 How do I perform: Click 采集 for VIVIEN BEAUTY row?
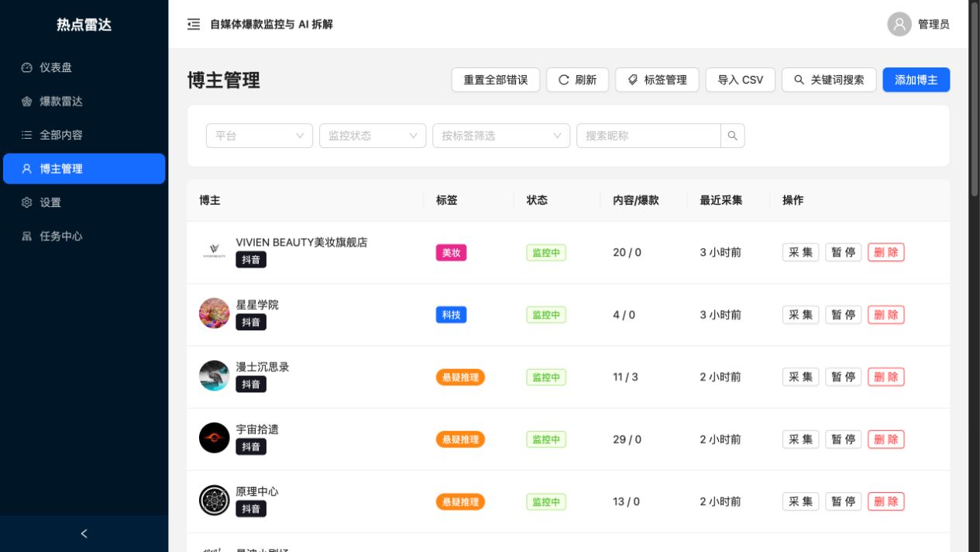801,252
